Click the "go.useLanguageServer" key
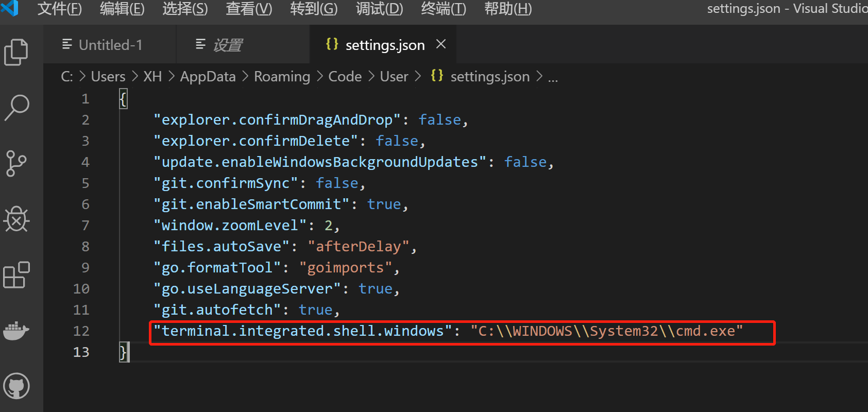 pyautogui.click(x=247, y=288)
